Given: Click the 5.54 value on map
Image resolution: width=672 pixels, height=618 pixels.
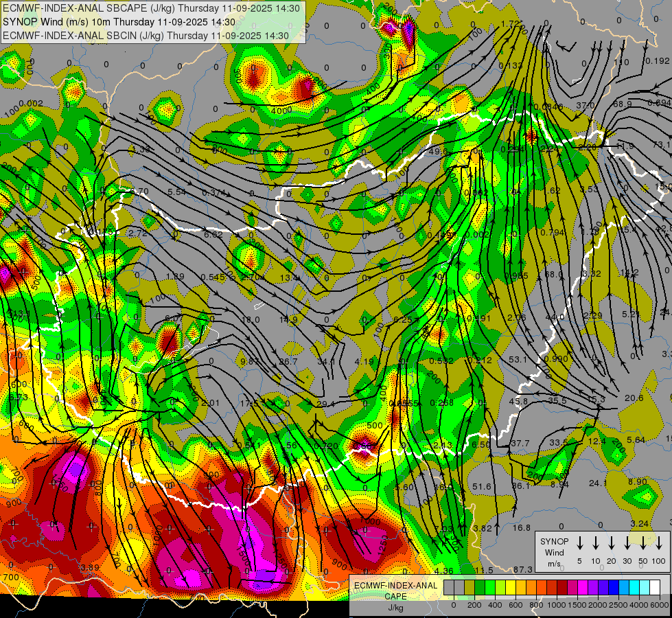Looking at the screenshot, I should coord(177,192).
